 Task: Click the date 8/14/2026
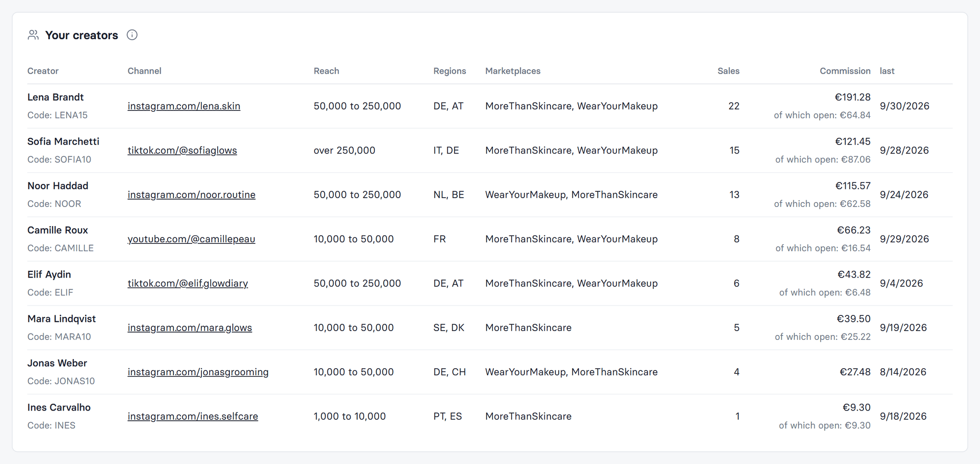[903, 372]
